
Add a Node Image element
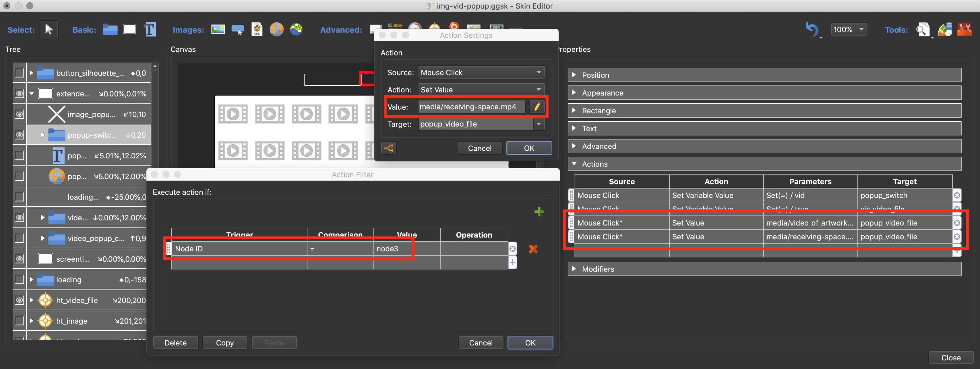pos(296,29)
